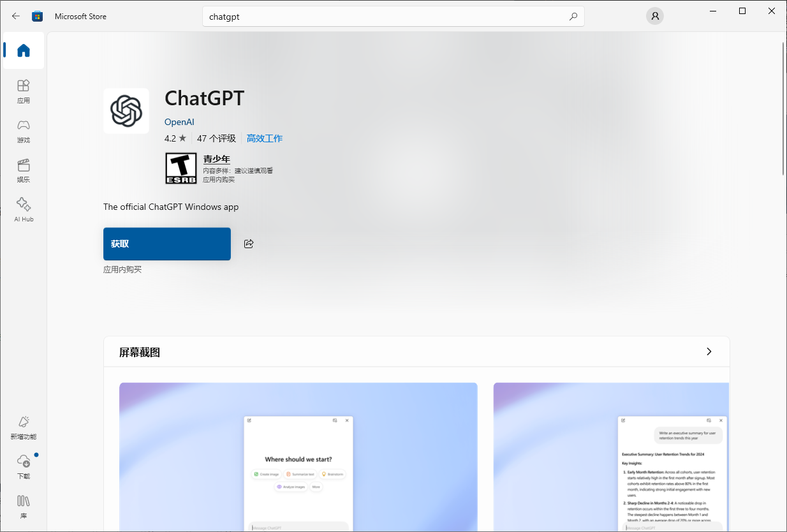Click the back arrow in title bar

click(x=16, y=16)
